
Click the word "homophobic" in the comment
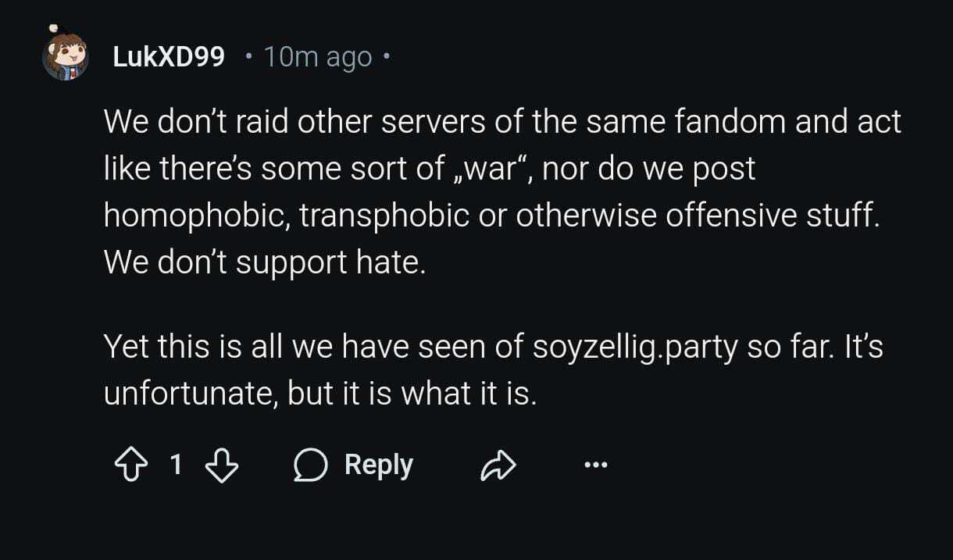click(x=199, y=216)
